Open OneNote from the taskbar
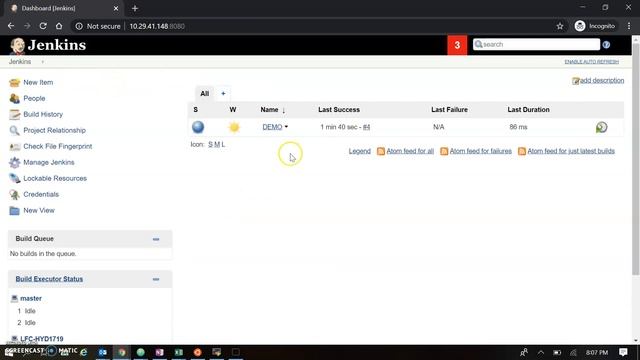Image resolution: width=640 pixels, height=360 pixels. tap(160, 352)
